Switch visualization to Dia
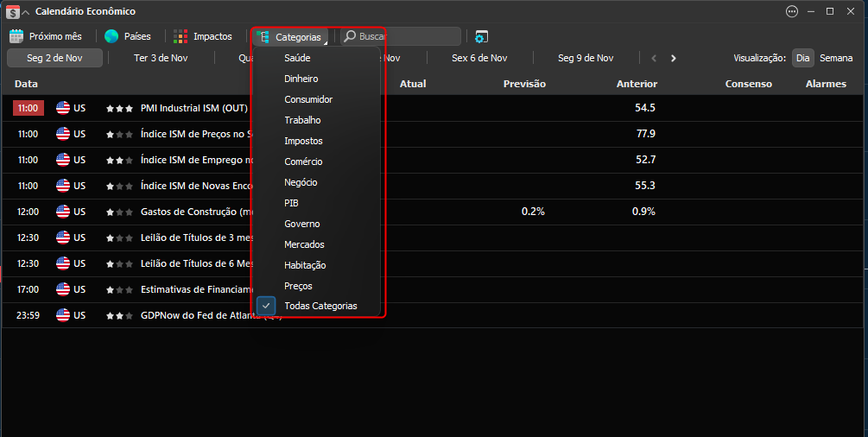The width and height of the screenshot is (868, 437). pyautogui.click(x=802, y=58)
